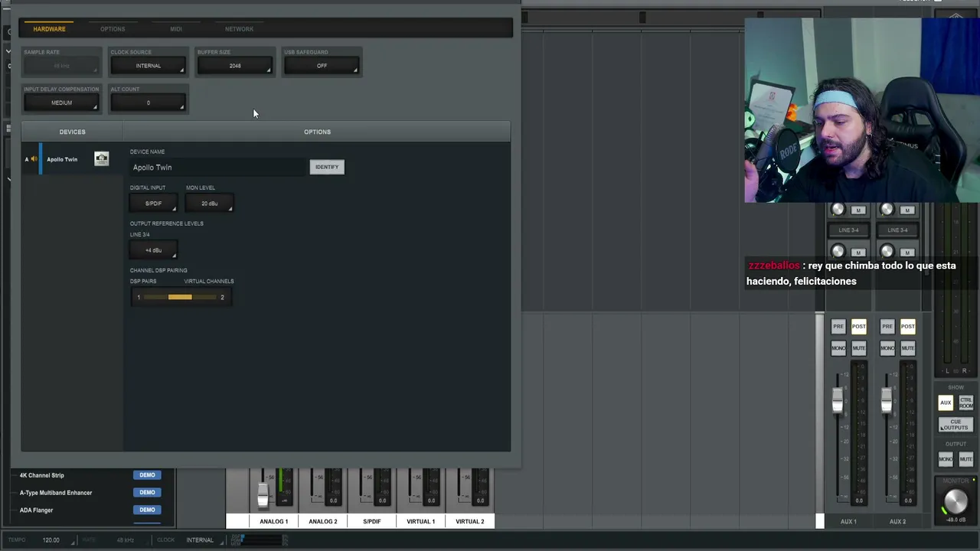Open the LINE 3-4 selector for AUX 2
The width and height of the screenshot is (980, 551).
point(897,230)
